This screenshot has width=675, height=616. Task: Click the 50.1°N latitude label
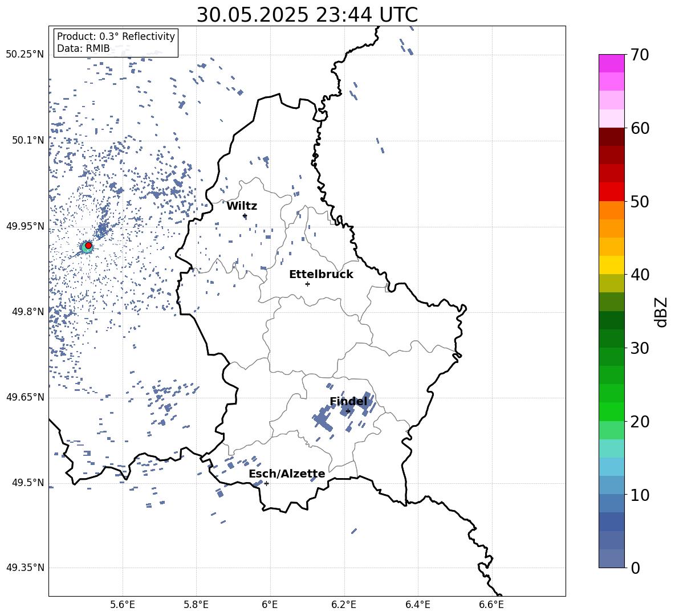click(27, 140)
